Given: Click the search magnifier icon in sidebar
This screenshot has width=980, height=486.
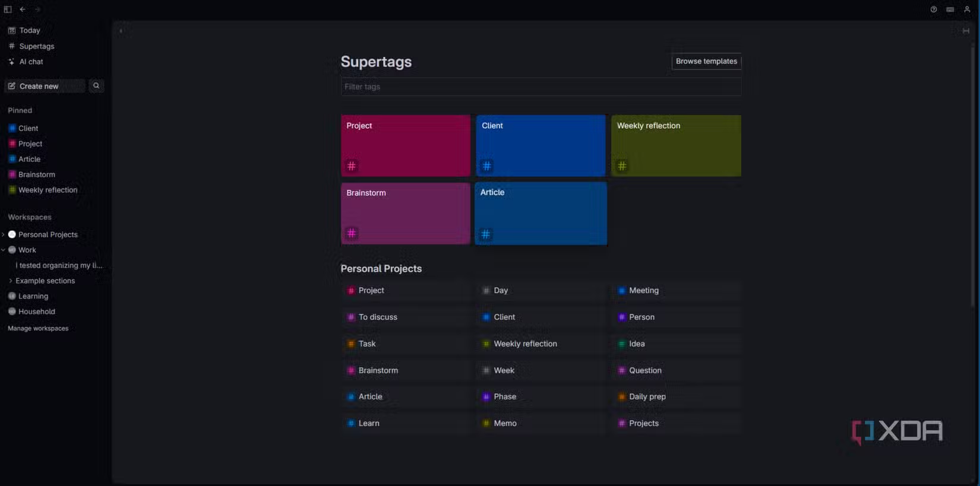Looking at the screenshot, I should (x=96, y=86).
